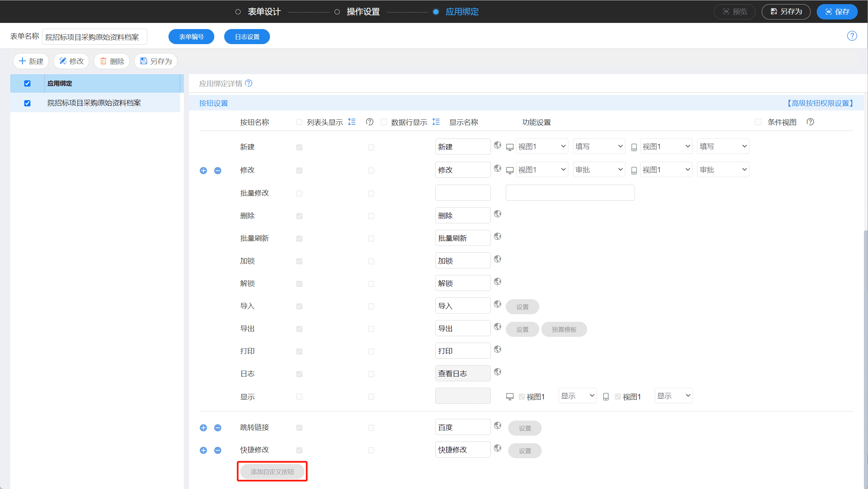Open desktop 填写 dropdown on 新建 row
This screenshot has width=868, height=489.
point(599,146)
